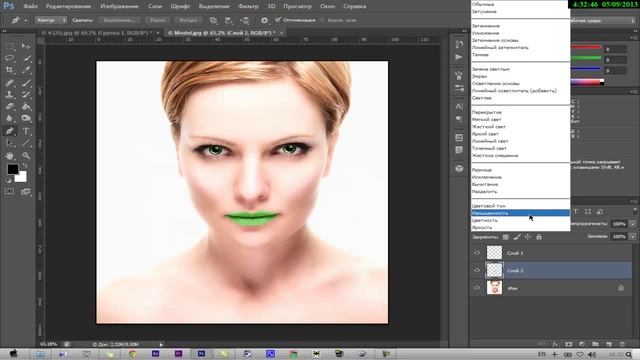The height and width of the screenshot is (360, 640).
Task: Click the delete layer trash icon
Action: click(x=622, y=344)
